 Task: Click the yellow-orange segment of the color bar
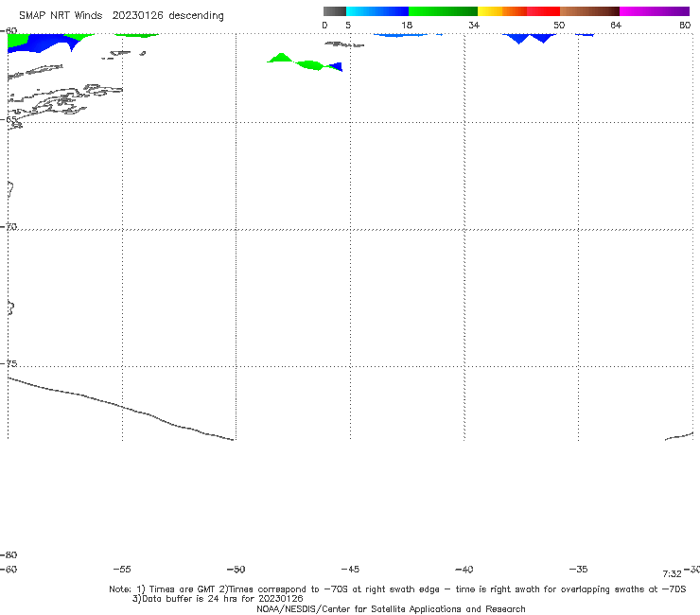point(501,11)
